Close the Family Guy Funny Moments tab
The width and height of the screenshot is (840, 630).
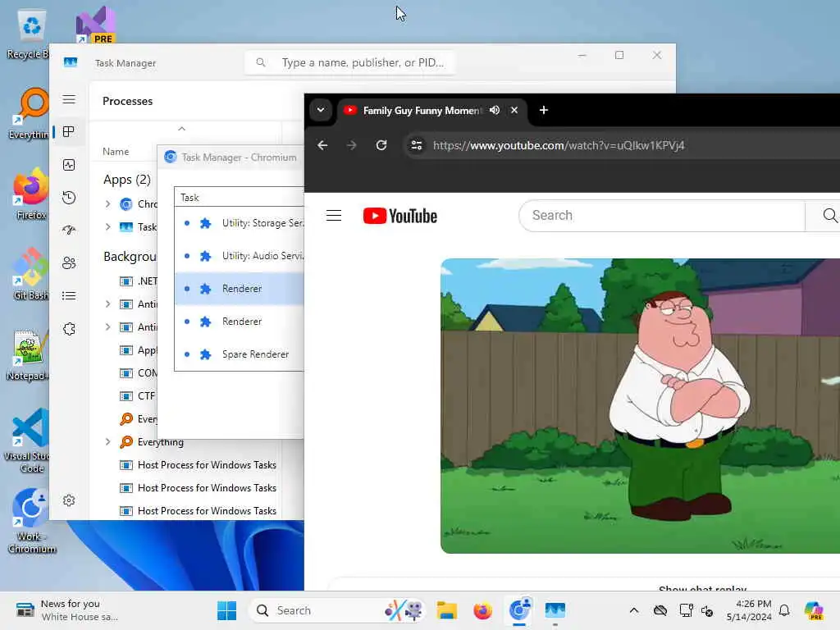tap(514, 110)
